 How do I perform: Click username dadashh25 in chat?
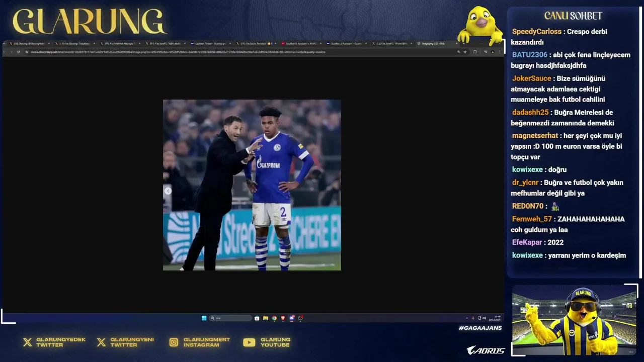[x=530, y=113]
